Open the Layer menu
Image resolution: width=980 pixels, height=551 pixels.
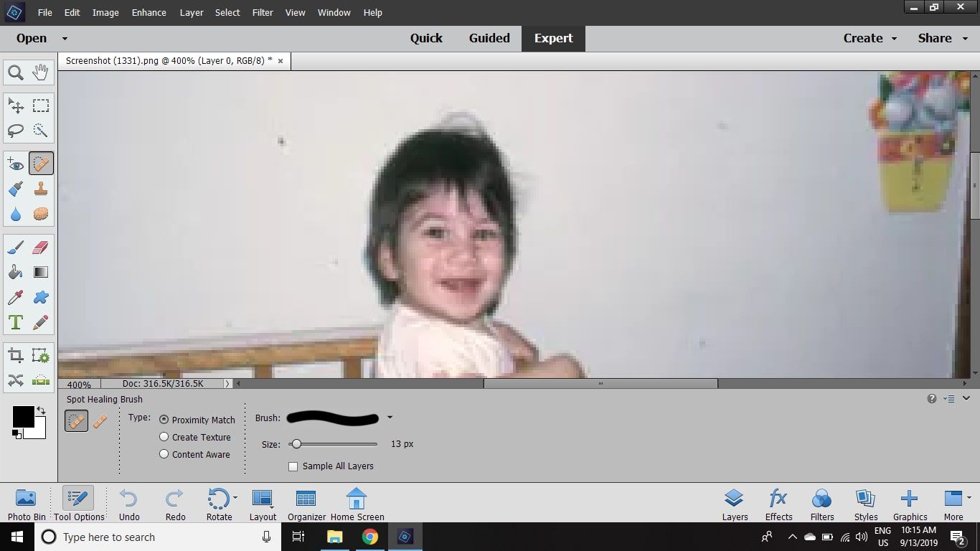pos(192,12)
